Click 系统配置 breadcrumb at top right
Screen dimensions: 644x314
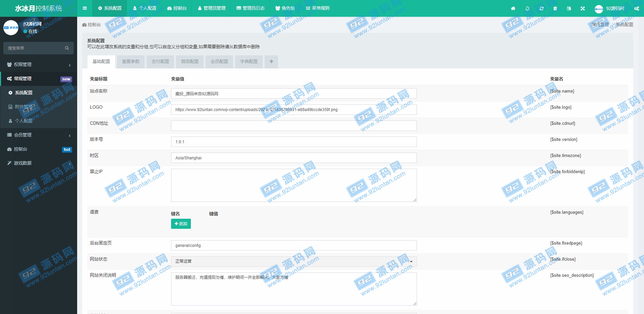(x=625, y=25)
